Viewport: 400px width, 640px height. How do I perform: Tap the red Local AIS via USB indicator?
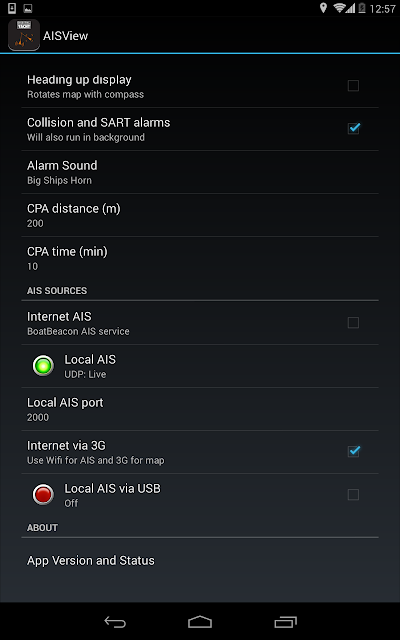click(x=43, y=495)
